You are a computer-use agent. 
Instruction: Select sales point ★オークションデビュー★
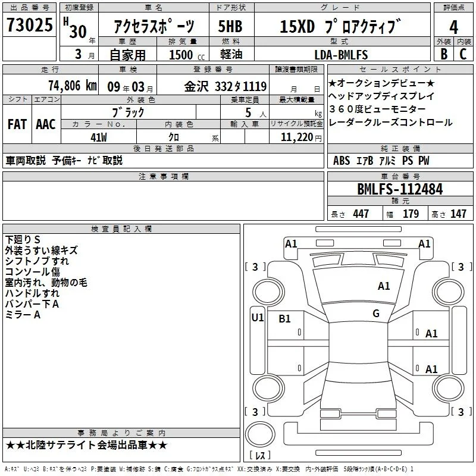pos(381,83)
